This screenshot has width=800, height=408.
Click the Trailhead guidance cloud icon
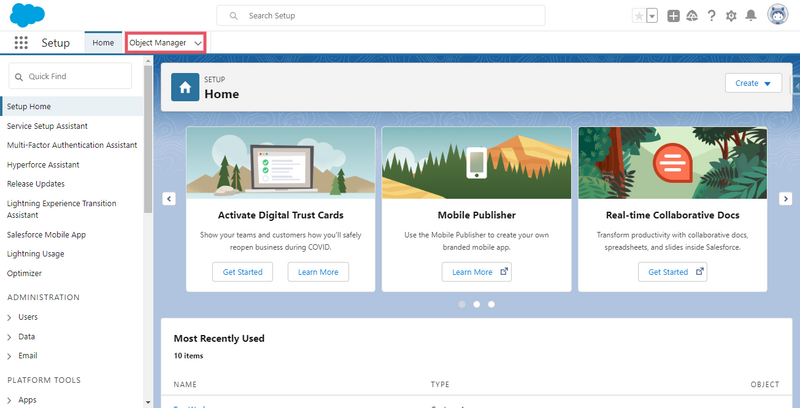point(692,16)
